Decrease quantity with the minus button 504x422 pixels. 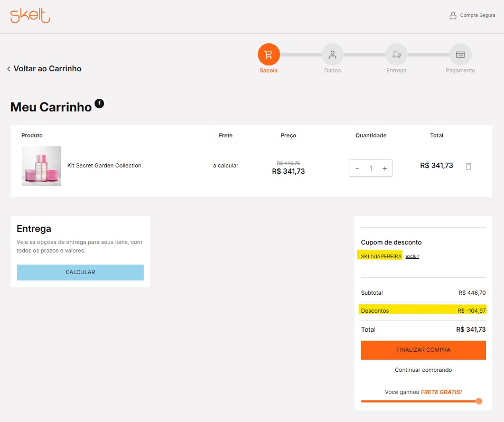pos(357,168)
